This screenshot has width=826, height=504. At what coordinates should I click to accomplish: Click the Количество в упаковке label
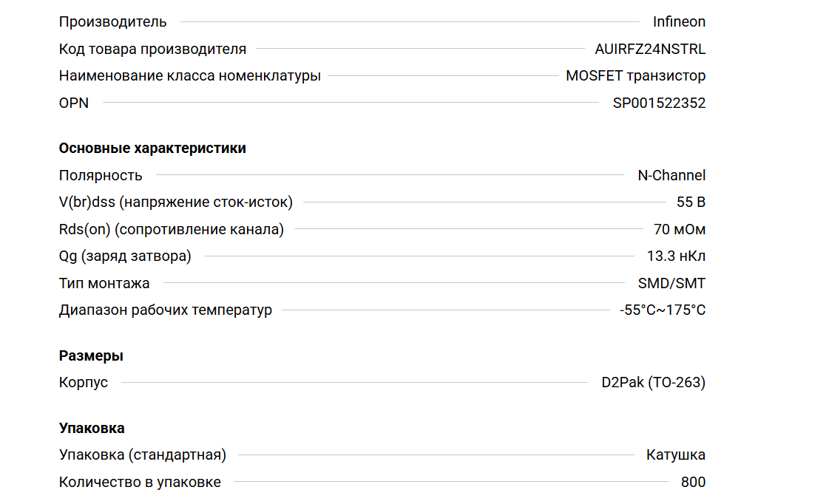point(140,483)
